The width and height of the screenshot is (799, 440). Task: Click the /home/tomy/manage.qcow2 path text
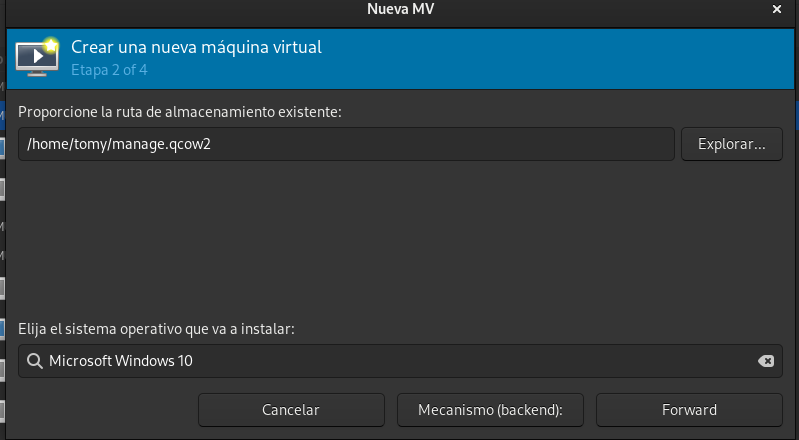pyautogui.click(x=119, y=144)
